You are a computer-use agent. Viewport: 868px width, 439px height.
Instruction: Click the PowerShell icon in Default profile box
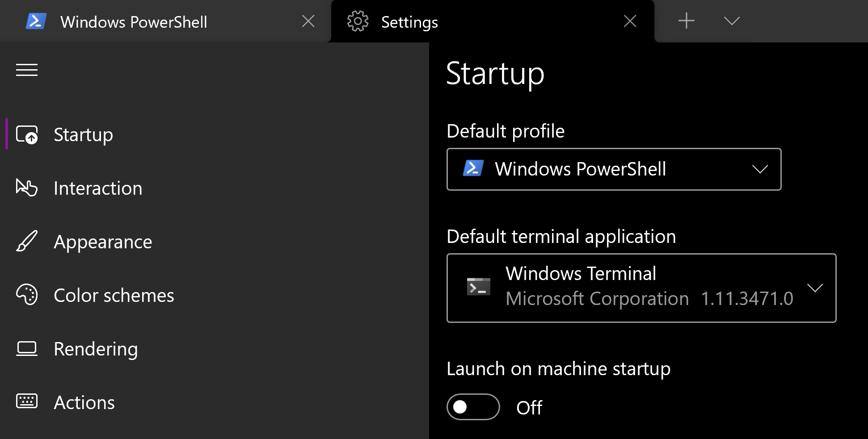point(473,168)
